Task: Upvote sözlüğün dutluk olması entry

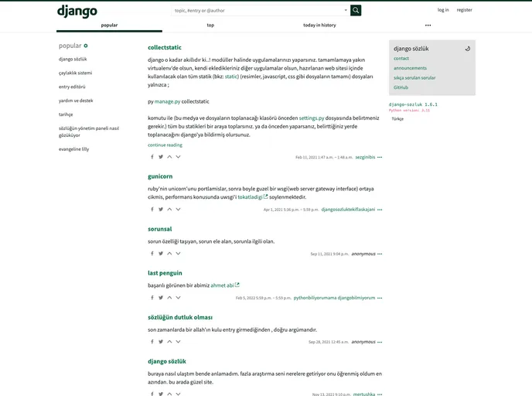Action: tap(169, 342)
